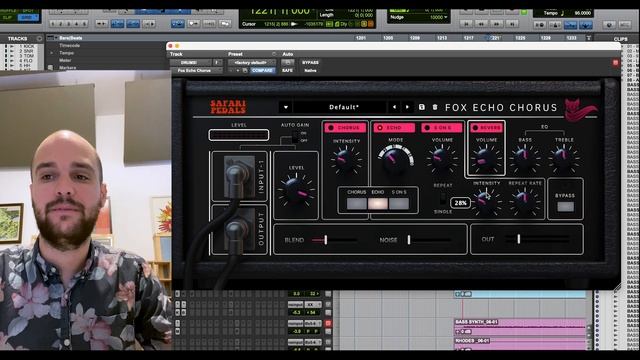Go to the next plugin preset
The height and width of the screenshot is (360, 640).
(x=407, y=107)
